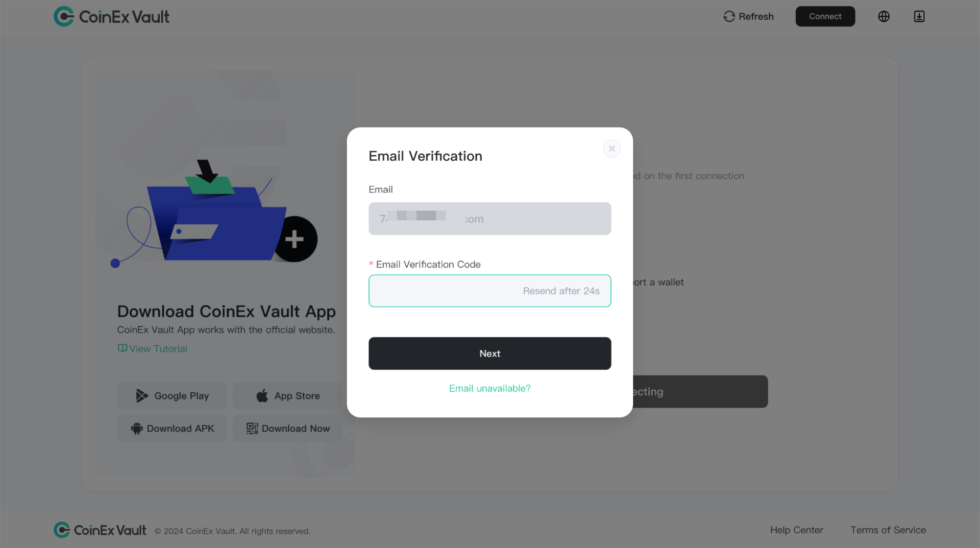The image size is (980, 548).
Task: Click the Refresh circular arrows icon
Action: point(729,17)
